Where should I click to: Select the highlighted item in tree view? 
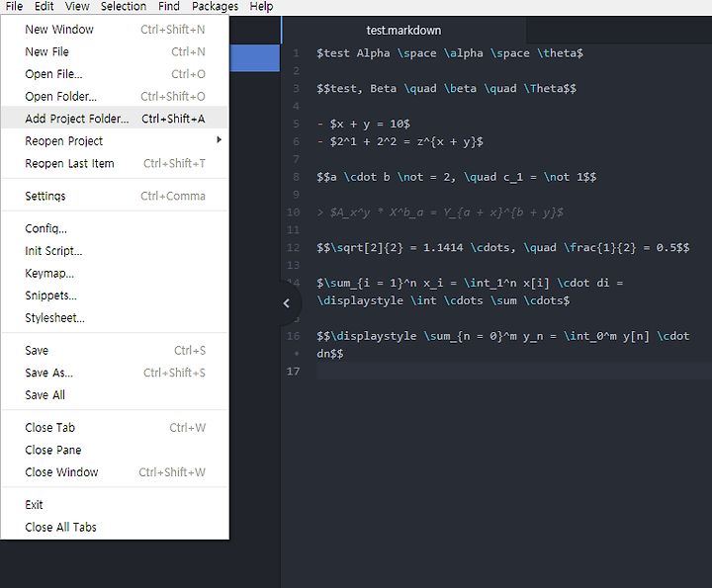point(255,57)
